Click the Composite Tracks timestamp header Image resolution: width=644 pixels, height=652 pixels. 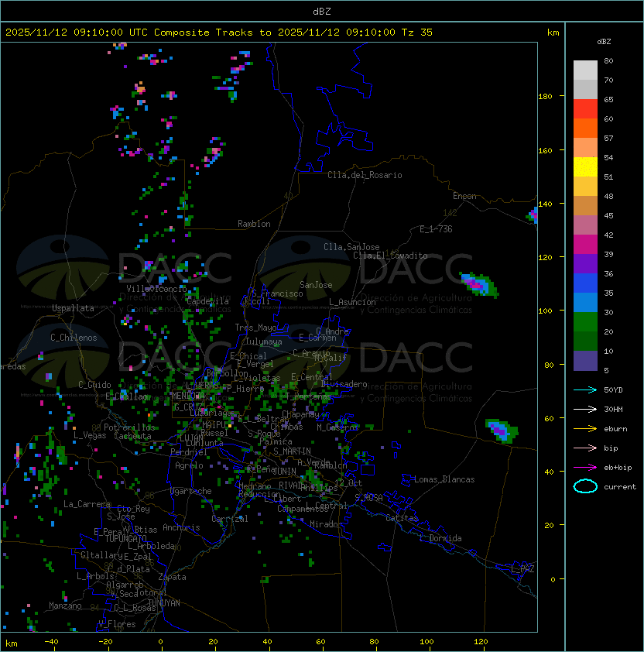click(219, 33)
